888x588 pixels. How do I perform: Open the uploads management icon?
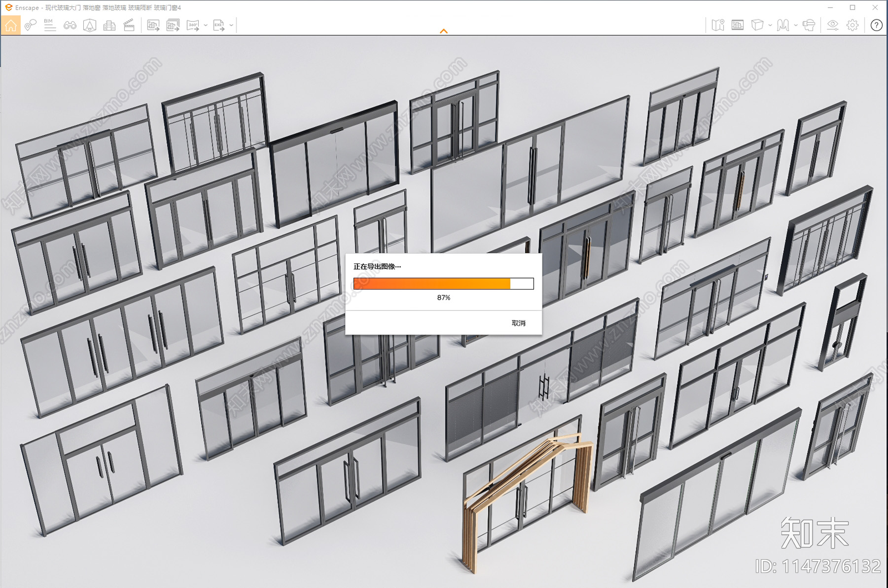738,25
